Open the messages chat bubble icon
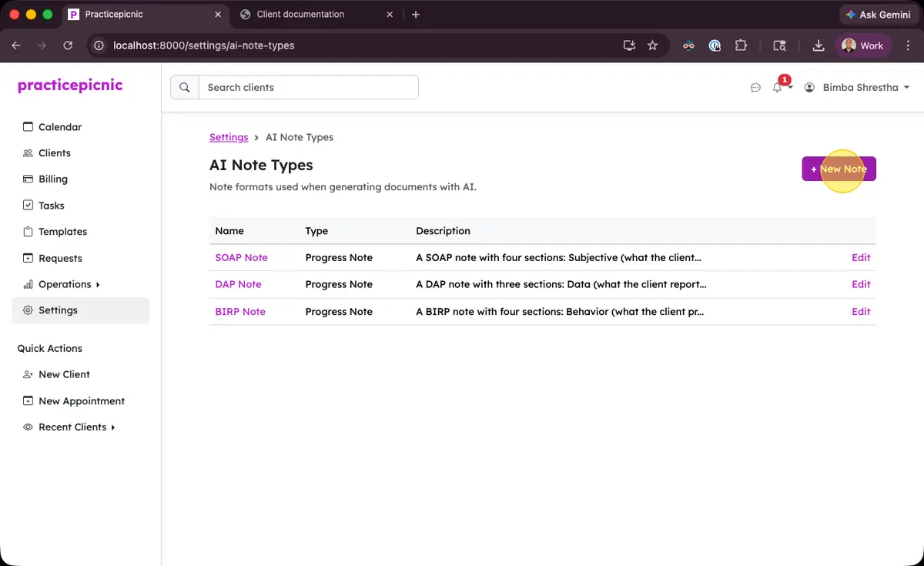 (x=755, y=87)
